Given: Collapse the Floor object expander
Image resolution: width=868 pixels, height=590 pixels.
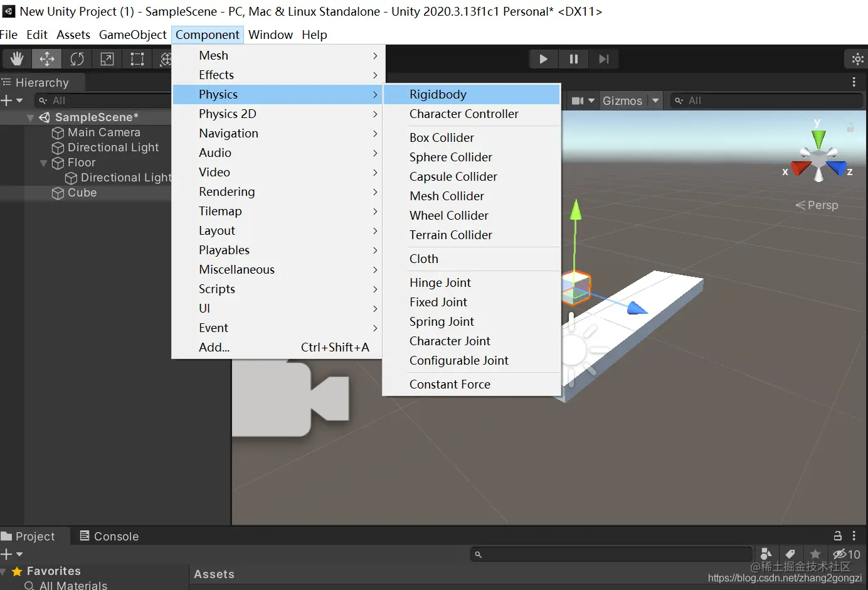Looking at the screenshot, I should [x=43, y=163].
